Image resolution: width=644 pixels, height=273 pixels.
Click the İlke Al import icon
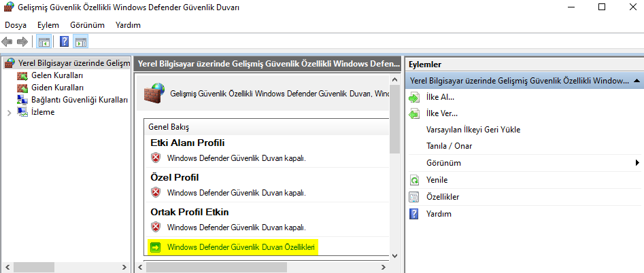point(414,98)
